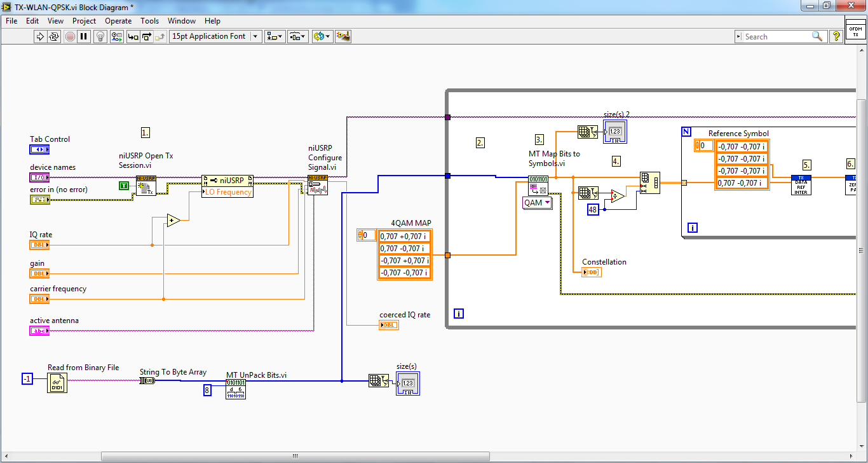Screen dimensions: 868x463
Task: Click the Pause button
Action: pos(85,36)
